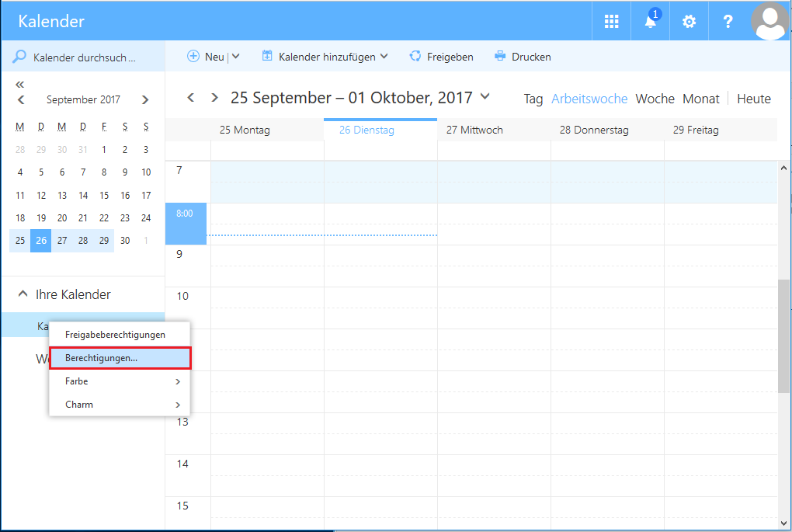
Task: Click the Heute button
Action: 753,99
